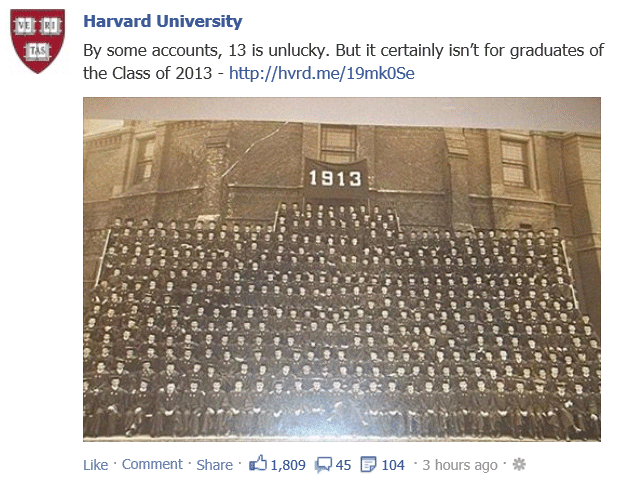Image resolution: width=628 pixels, height=486 pixels.
Task: Click the Harvard shield profile picture
Action: click(x=37, y=41)
